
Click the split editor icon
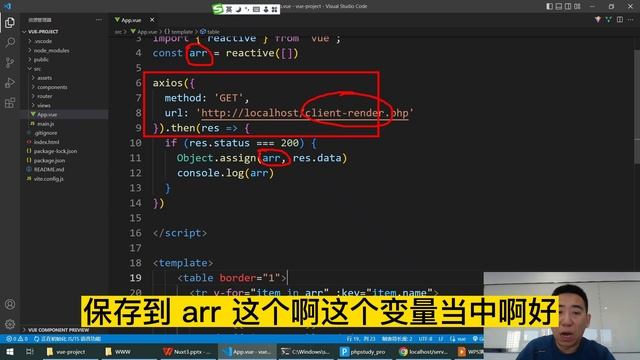coord(620,20)
